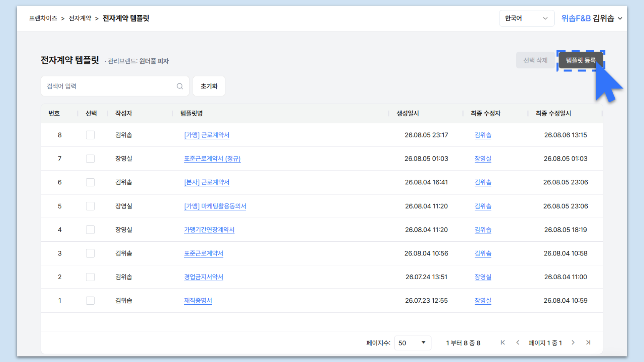Click the 최종 수정자 column header
Image resolution: width=644 pixels, height=362 pixels.
click(x=485, y=113)
